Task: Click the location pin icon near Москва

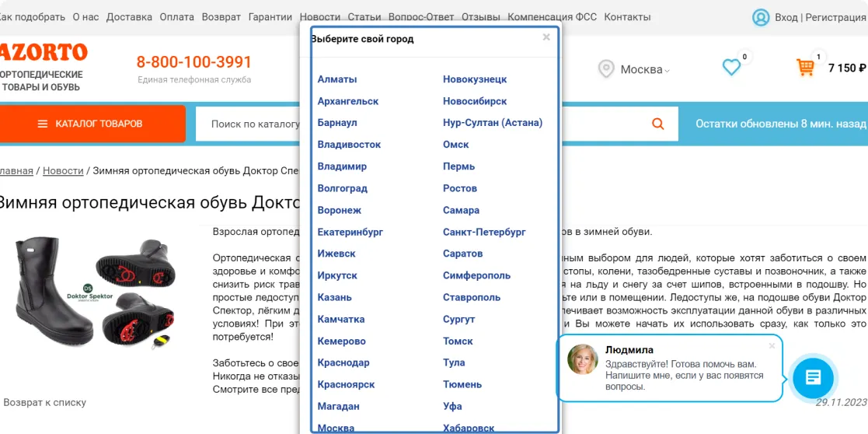Action: [x=606, y=69]
